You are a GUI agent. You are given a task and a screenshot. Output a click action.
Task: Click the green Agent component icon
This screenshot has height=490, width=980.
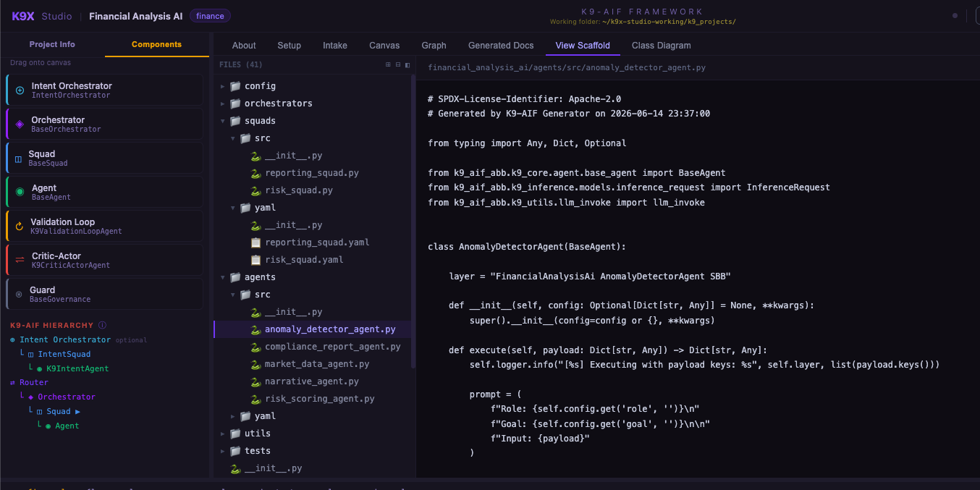20,193
